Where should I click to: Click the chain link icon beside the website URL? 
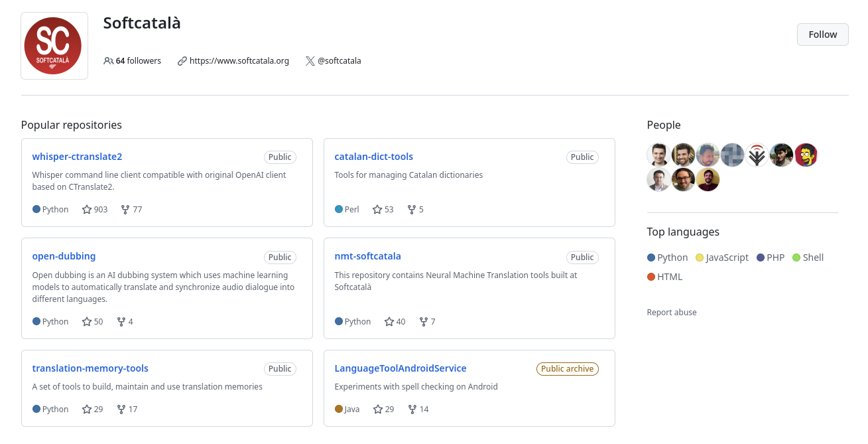182,61
